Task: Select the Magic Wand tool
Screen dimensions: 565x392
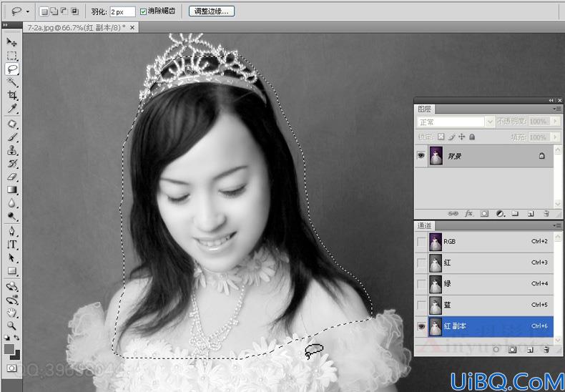Action: [x=11, y=82]
